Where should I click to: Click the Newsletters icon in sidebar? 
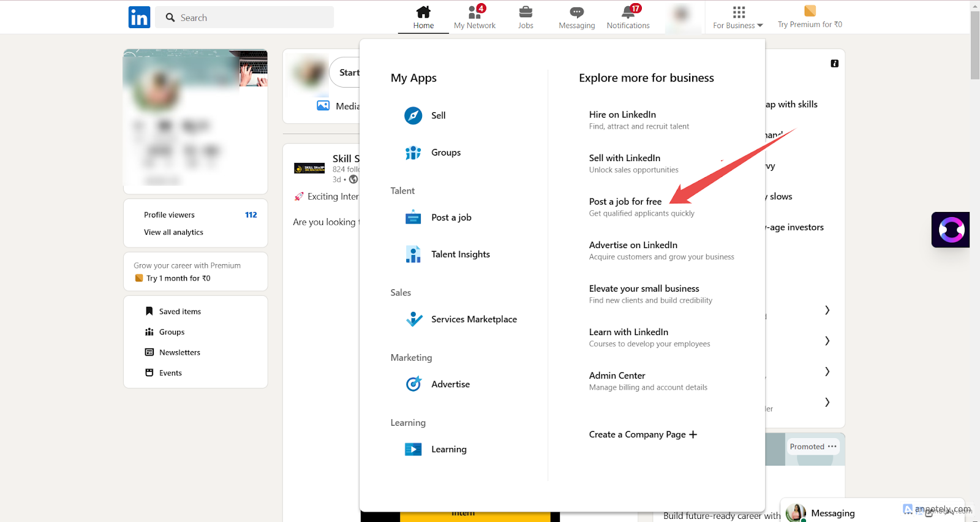click(149, 352)
